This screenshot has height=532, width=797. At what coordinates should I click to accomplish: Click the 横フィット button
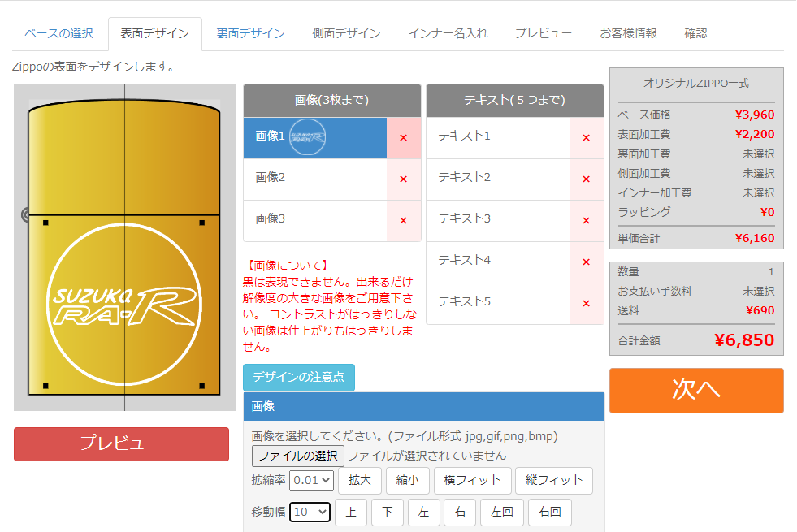point(472,480)
